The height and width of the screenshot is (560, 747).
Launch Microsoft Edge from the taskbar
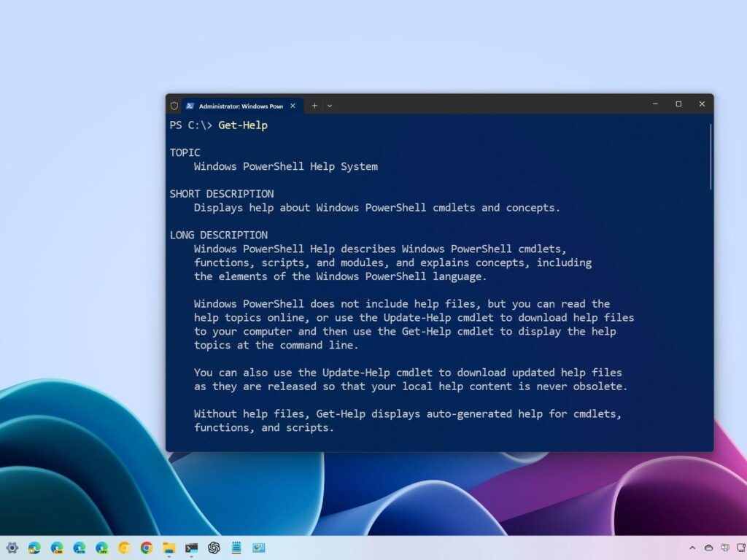coord(34,548)
